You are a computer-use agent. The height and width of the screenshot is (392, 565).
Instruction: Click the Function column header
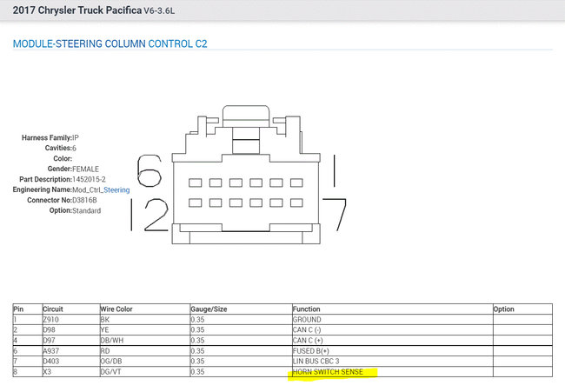[393, 309]
